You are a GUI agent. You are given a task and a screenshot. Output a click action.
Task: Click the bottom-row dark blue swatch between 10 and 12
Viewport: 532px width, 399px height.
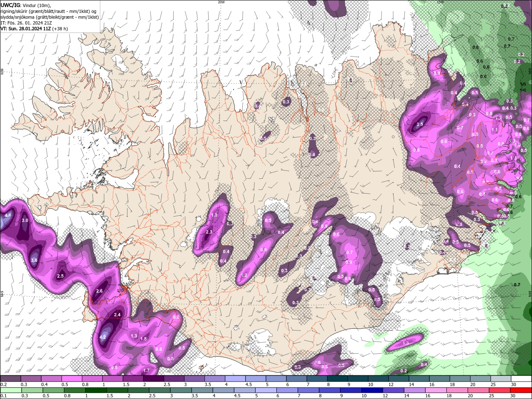pyautogui.click(x=372, y=390)
